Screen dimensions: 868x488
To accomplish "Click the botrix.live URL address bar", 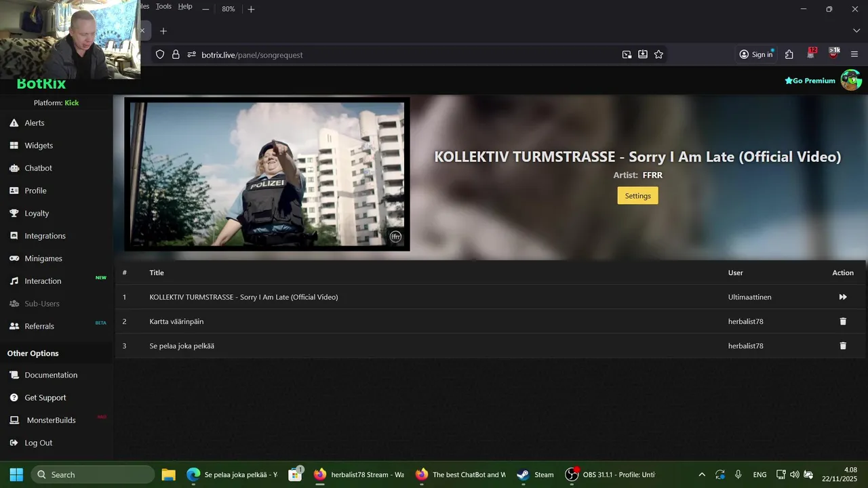I will click(x=407, y=55).
